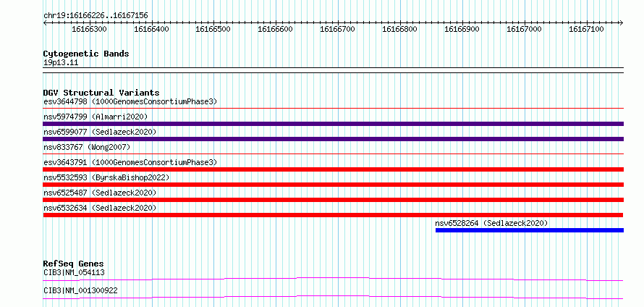Open the nsv6532634 (Sedlazeck2020) label
The width and height of the screenshot is (644, 307).
pyautogui.click(x=100, y=208)
